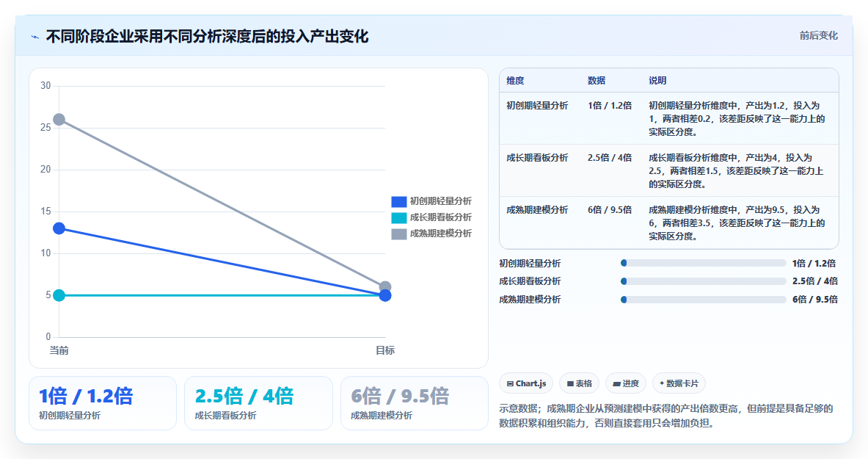Select the blue data point at 目标
This screenshot has height=459, width=868.
pyautogui.click(x=385, y=296)
